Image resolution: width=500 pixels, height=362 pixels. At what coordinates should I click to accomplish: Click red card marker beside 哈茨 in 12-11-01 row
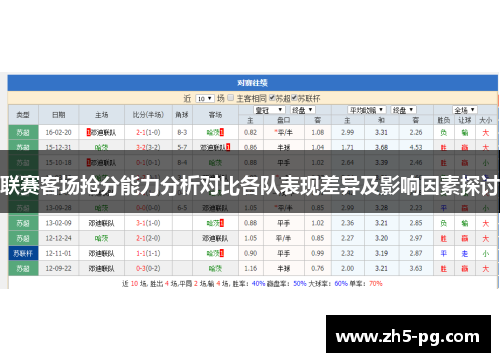[x=222, y=253]
